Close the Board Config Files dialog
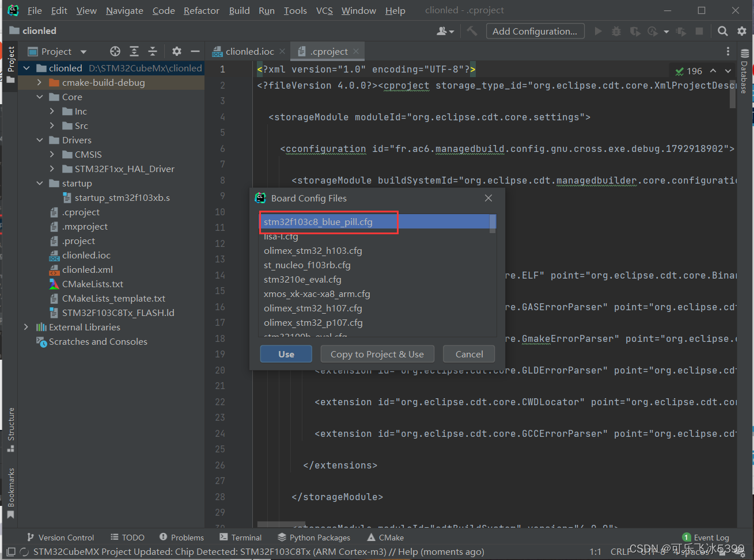The width and height of the screenshot is (754, 560). [488, 198]
